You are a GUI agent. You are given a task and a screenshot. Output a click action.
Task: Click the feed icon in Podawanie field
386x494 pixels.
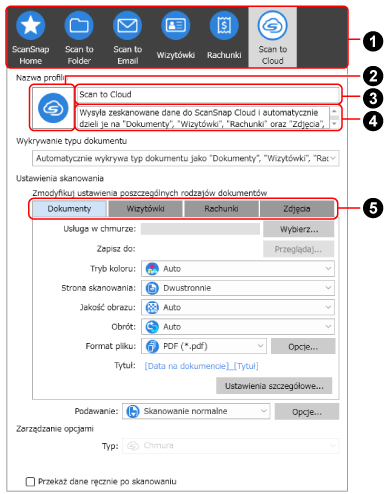133,411
